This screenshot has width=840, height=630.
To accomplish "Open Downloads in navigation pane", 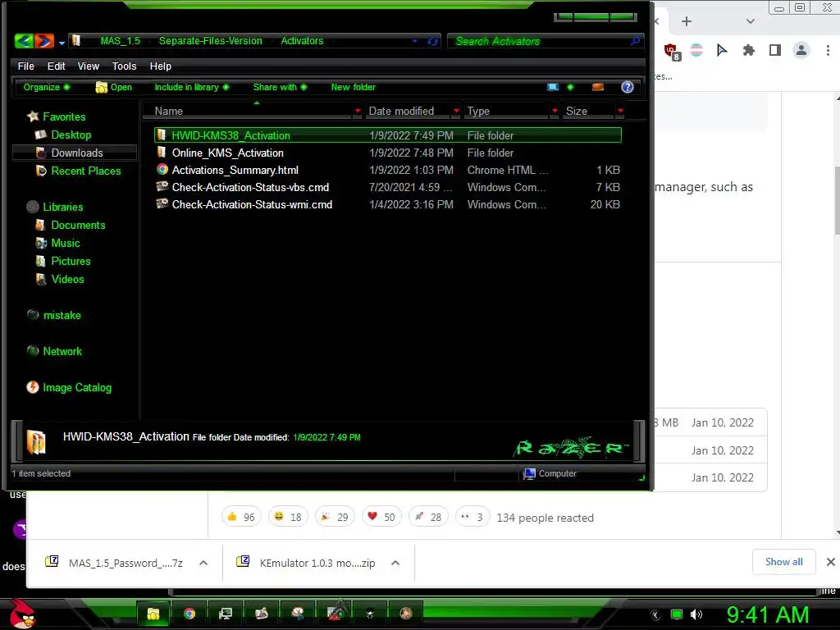I will 76,153.
